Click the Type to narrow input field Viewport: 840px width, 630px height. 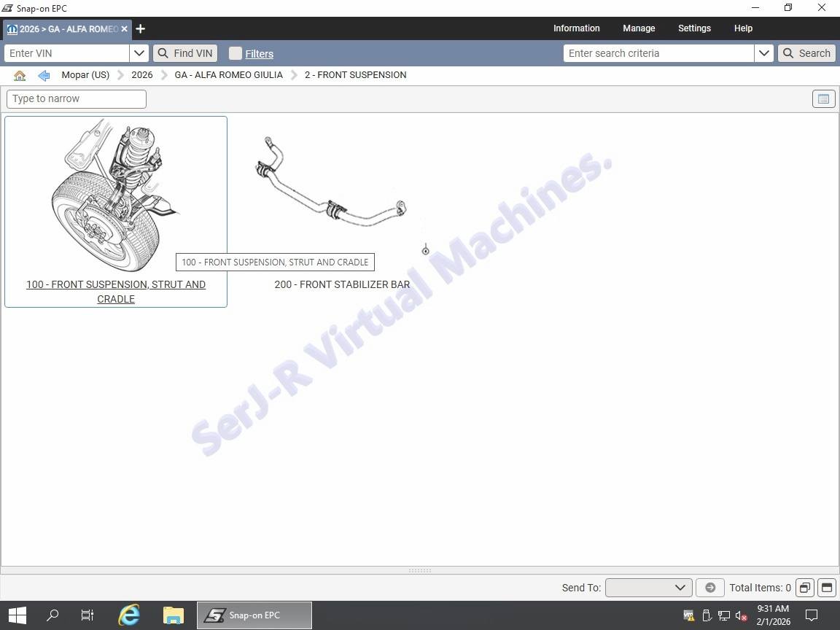tap(77, 99)
